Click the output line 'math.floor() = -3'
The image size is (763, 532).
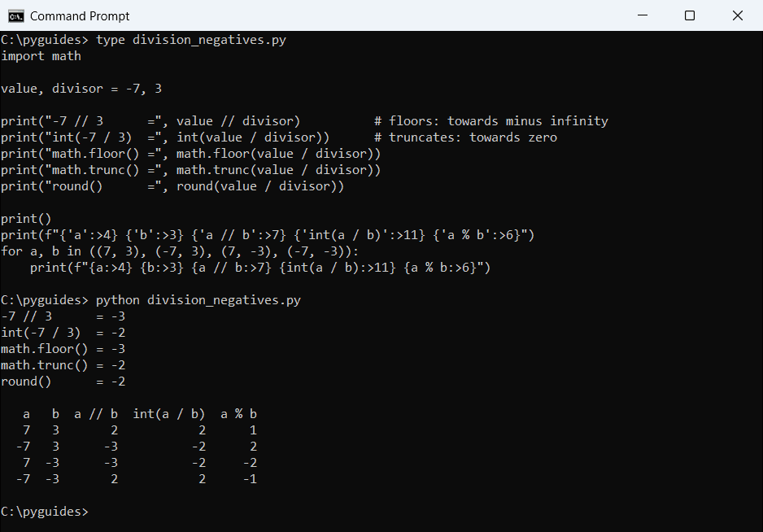click(63, 349)
